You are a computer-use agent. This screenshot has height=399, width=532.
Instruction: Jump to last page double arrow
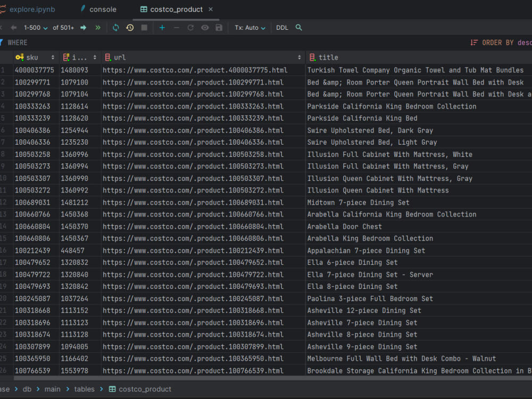coord(98,28)
